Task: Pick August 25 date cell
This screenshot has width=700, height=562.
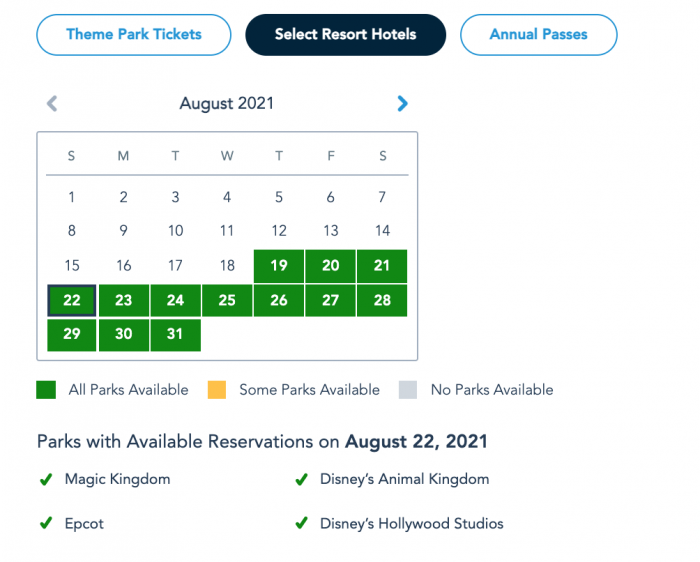Action: pyautogui.click(x=227, y=300)
